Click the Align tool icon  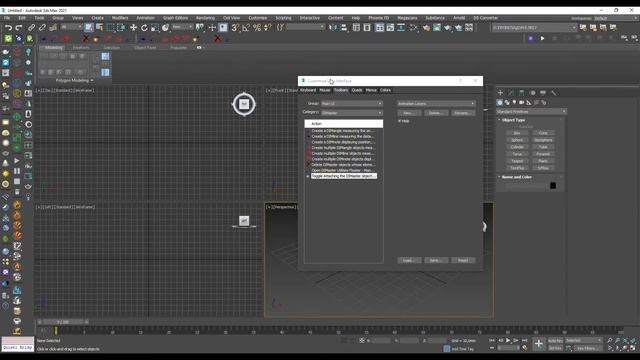[344, 28]
